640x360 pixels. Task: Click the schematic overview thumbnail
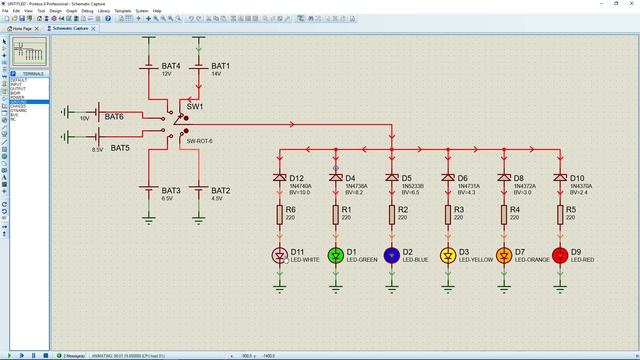29,51
